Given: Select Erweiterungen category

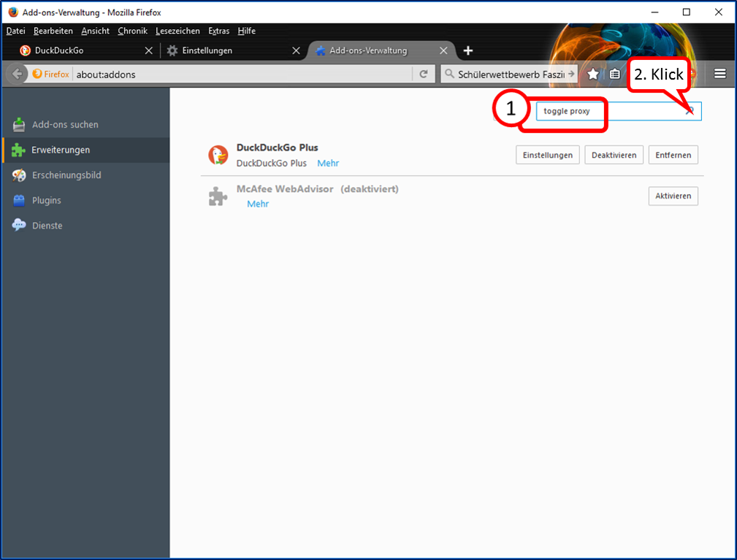Looking at the screenshot, I should coord(85,150).
